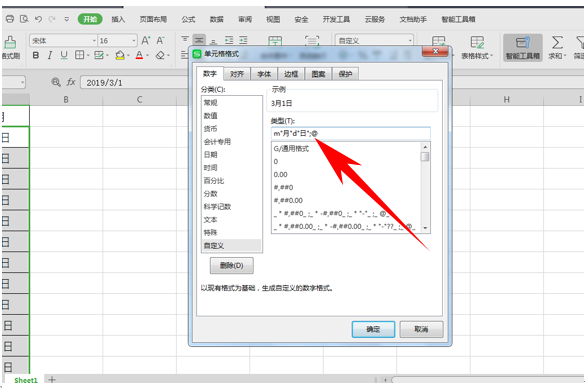585x388 pixels.
Task: Switch to the 对齐 tab in dialog
Action: pos(237,74)
